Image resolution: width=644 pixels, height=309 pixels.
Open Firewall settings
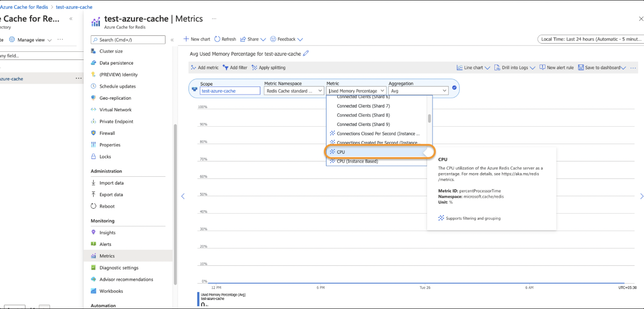pos(107,133)
